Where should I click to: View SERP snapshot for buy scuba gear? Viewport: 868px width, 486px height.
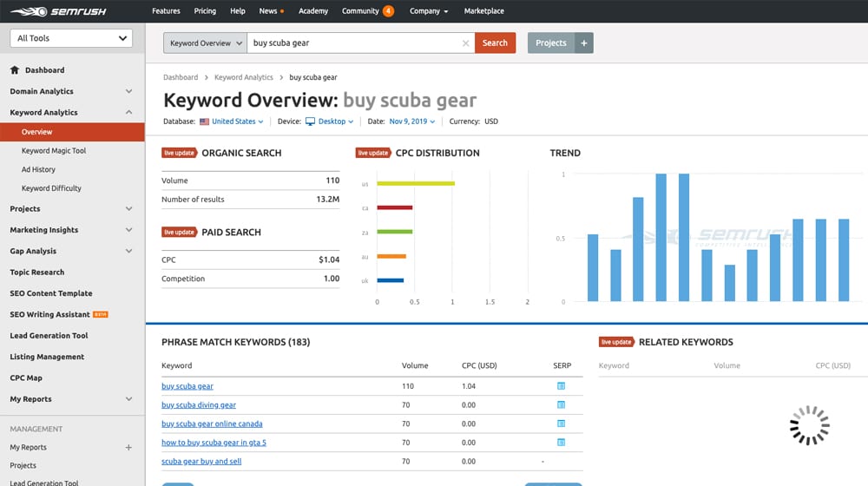pos(561,386)
